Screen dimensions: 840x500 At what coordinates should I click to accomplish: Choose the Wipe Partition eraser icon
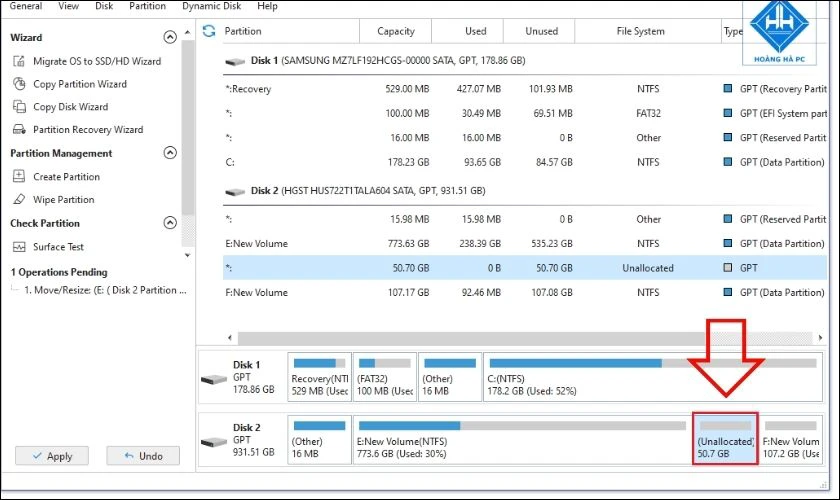pyautogui.click(x=19, y=199)
